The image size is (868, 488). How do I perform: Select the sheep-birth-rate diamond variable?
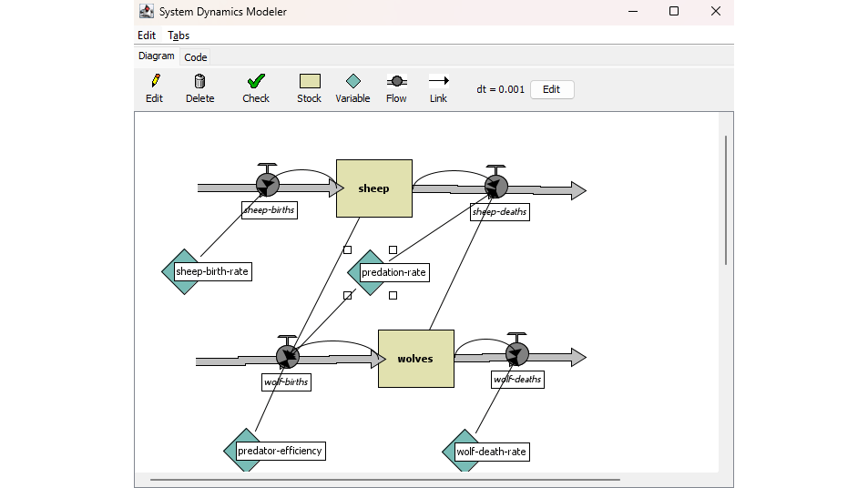[x=184, y=271]
